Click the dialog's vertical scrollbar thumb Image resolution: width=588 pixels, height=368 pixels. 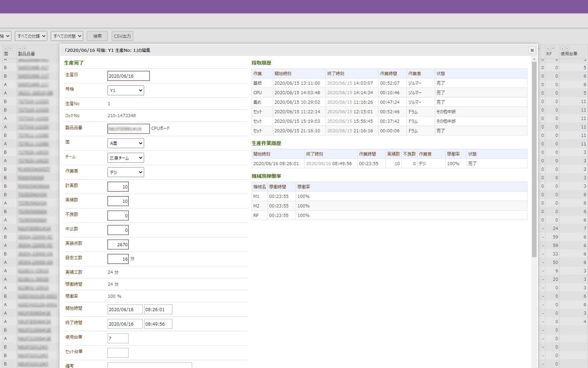click(x=534, y=159)
